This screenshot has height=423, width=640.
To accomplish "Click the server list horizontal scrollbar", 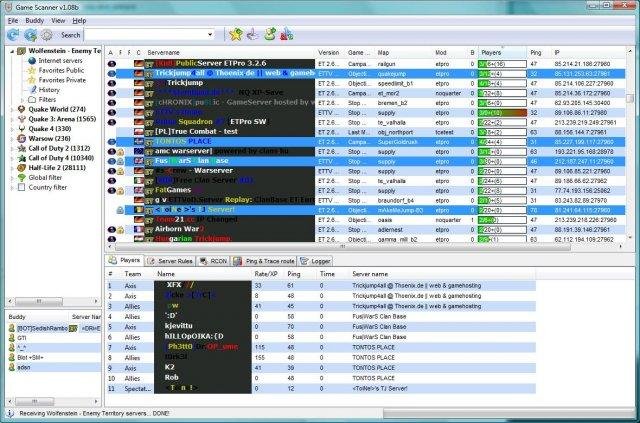I will pos(343,247).
